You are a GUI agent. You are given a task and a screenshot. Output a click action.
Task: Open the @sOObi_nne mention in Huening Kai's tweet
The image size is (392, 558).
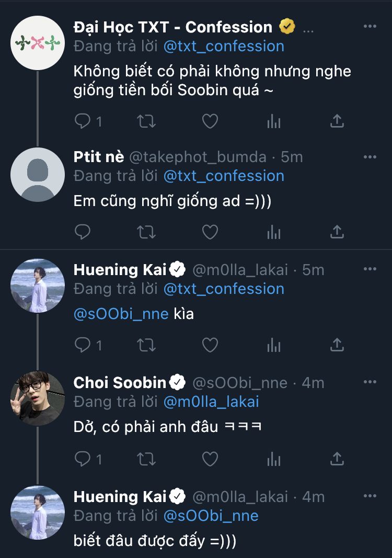pos(121,314)
